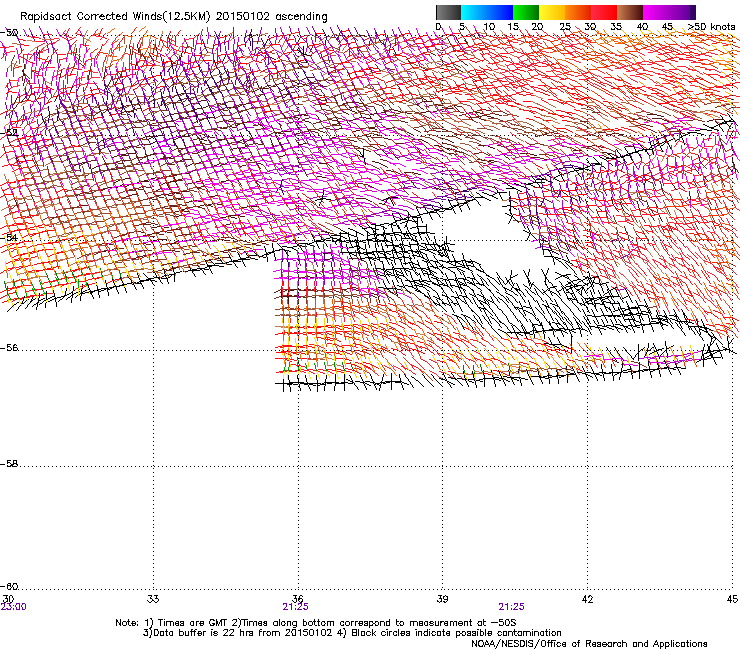Click the purple 21:25 time right of longitude 39
This screenshot has height=650, width=740.
tap(512, 607)
